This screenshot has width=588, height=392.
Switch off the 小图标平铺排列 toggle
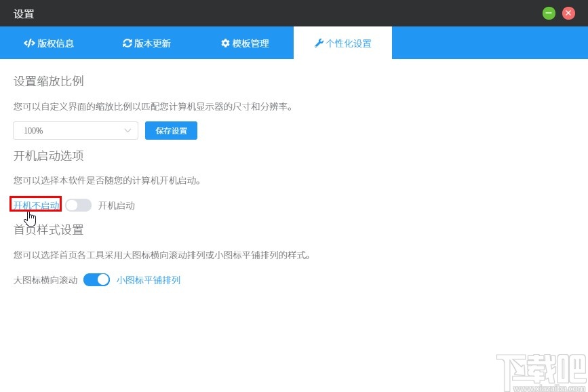tap(96, 279)
